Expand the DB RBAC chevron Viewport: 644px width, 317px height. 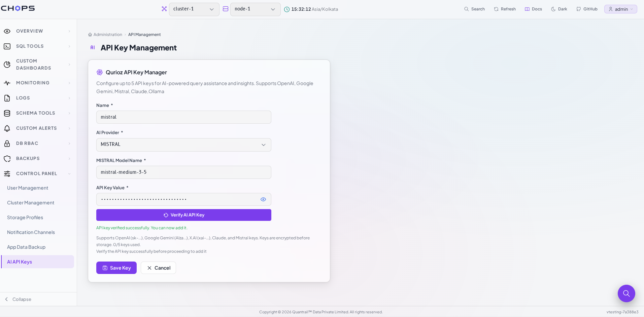69,144
